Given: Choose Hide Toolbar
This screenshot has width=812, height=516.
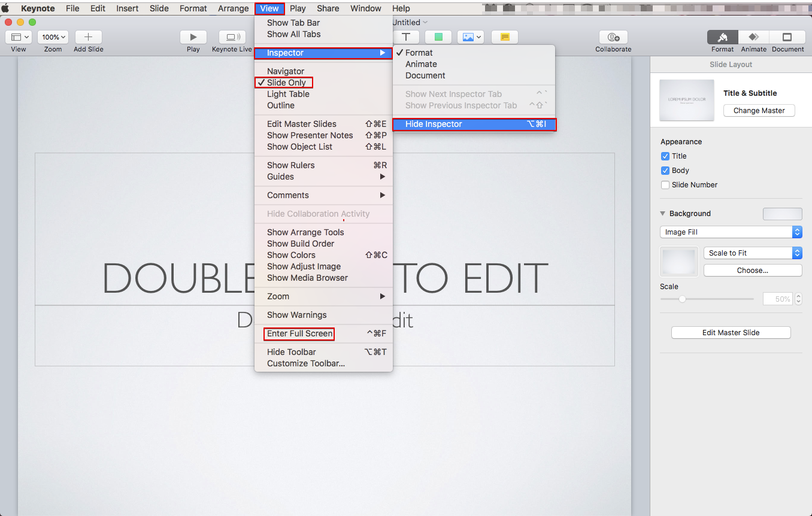Looking at the screenshot, I should pyautogui.click(x=323, y=352).
